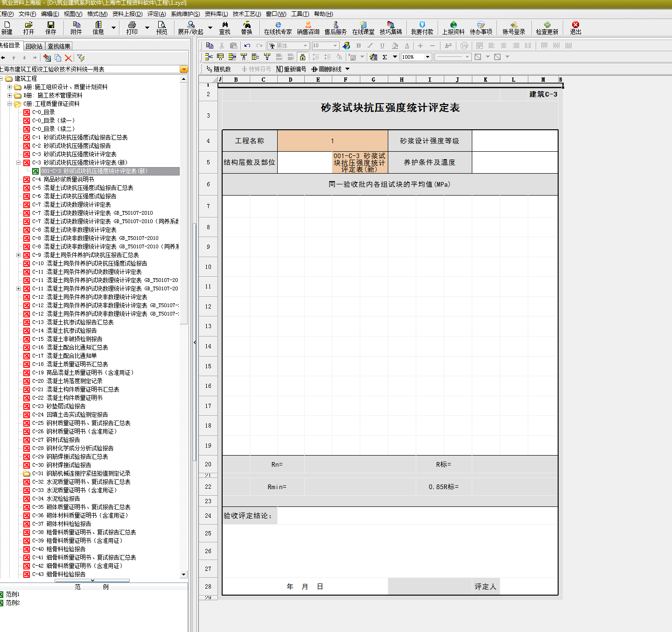
Task: Click the sum Σ icon
Action: point(385,57)
